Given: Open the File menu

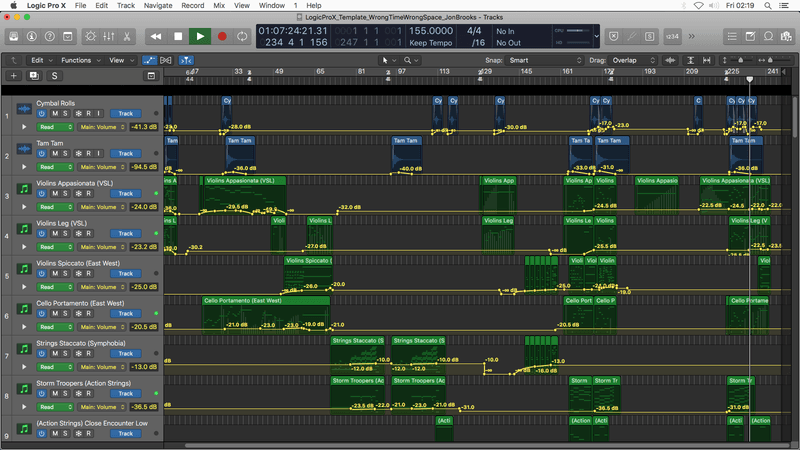Looking at the screenshot, I should [81, 5].
